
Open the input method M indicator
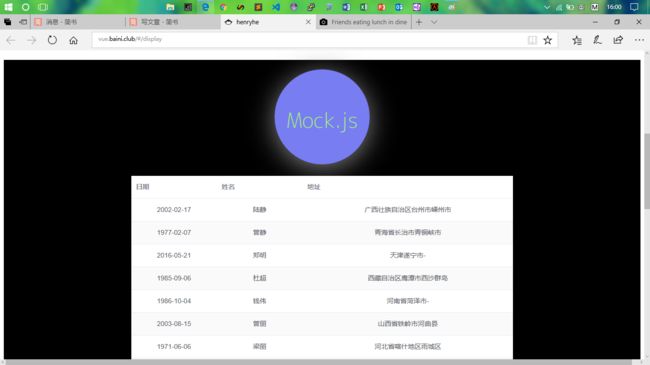[594, 7]
